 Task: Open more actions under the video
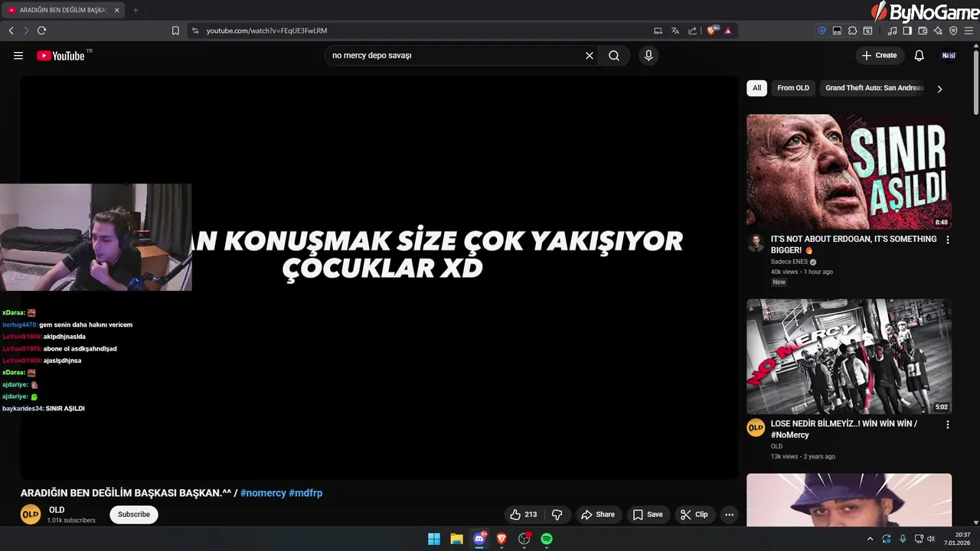tap(730, 514)
